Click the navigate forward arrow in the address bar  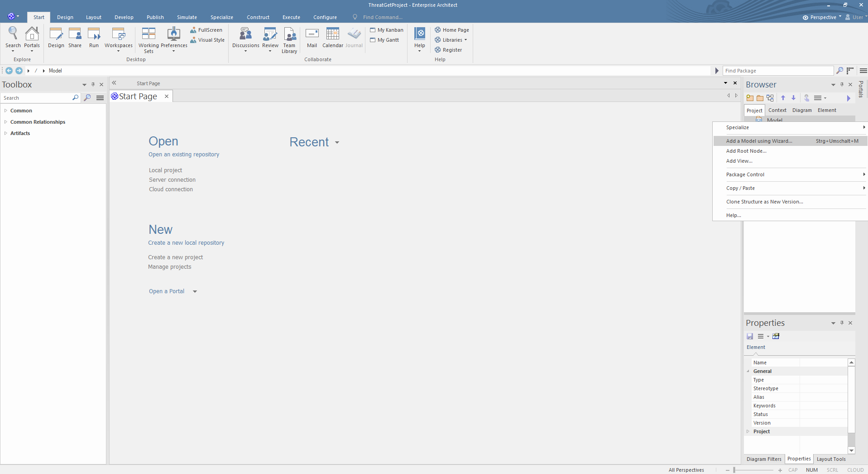[19, 71]
